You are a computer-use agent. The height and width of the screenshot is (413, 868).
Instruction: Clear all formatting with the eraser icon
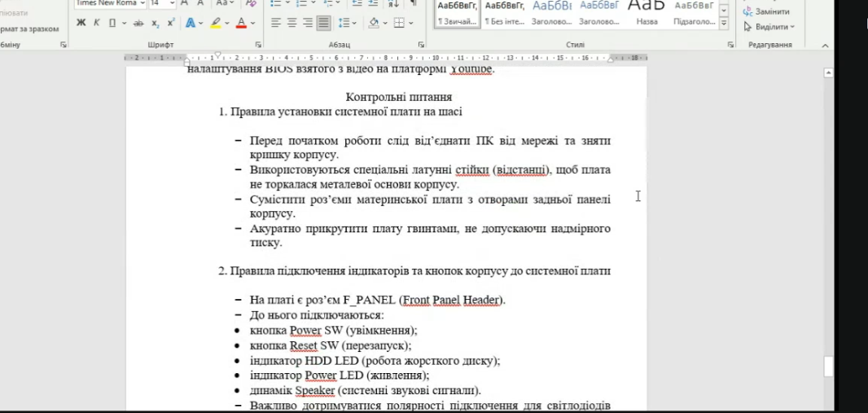[251, 2]
